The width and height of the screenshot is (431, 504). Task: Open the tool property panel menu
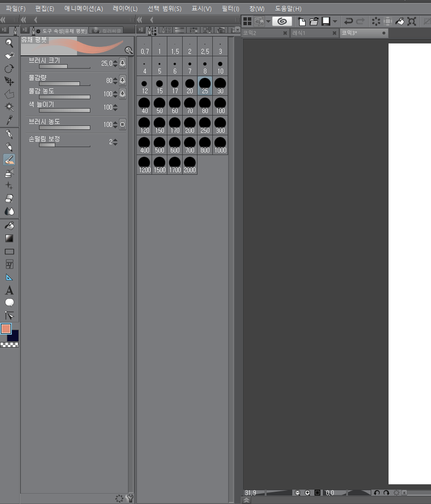click(x=25, y=30)
